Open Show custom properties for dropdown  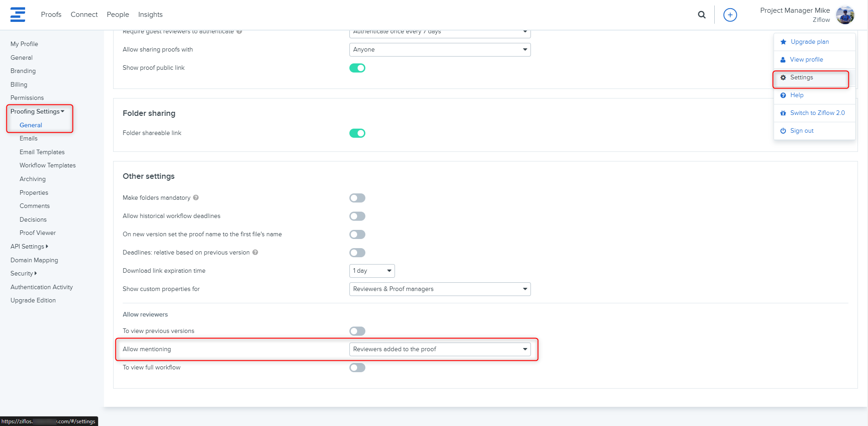point(440,289)
